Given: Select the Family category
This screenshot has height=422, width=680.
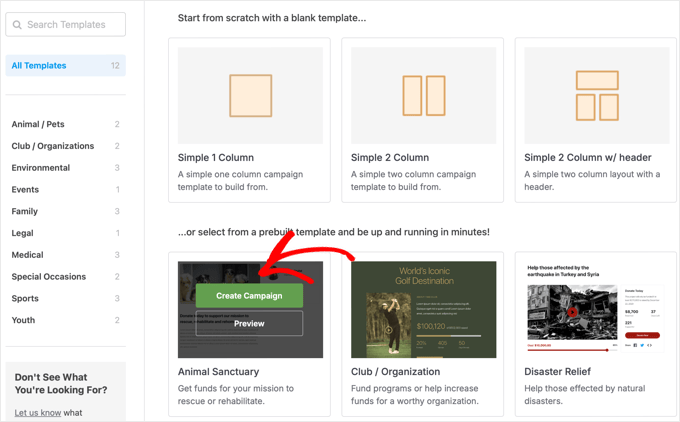Looking at the screenshot, I should coord(24,212).
